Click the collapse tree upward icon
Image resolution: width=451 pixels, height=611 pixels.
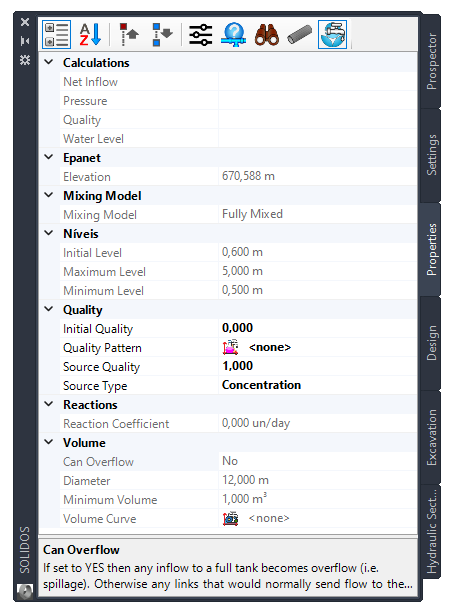point(129,35)
